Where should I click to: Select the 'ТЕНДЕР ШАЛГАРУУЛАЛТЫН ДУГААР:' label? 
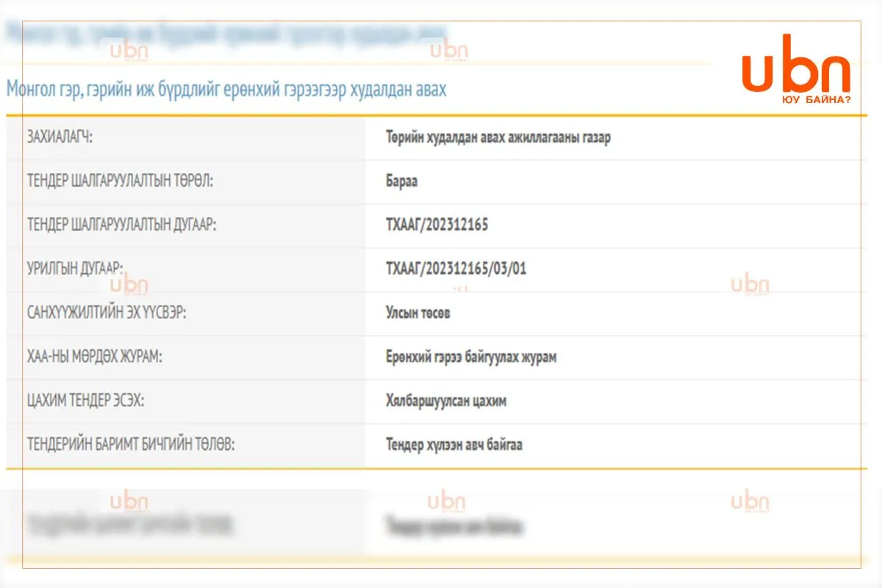pos(122,225)
